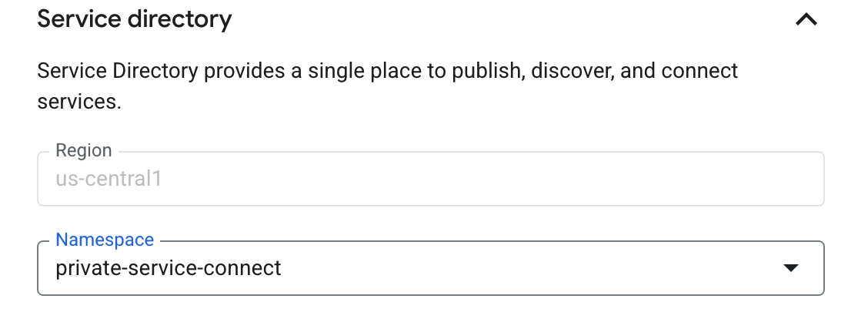Image resolution: width=868 pixels, height=319 pixels.
Task: Click the Namespace field label
Action: (x=105, y=240)
